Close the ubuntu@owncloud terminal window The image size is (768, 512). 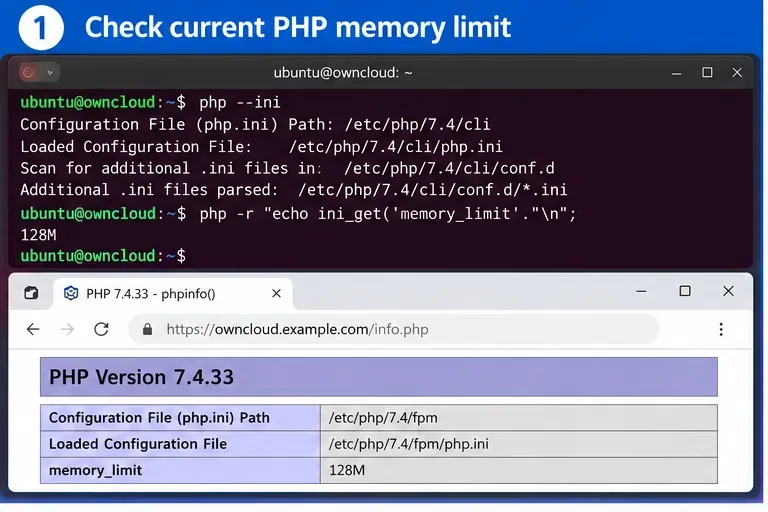[x=737, y=73]
